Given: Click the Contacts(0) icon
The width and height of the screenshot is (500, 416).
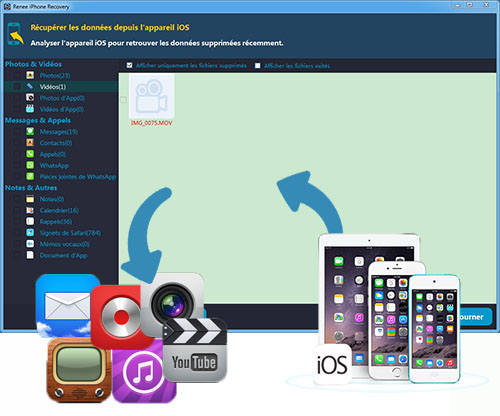Looking at the screenshot, I should (30, 143).
